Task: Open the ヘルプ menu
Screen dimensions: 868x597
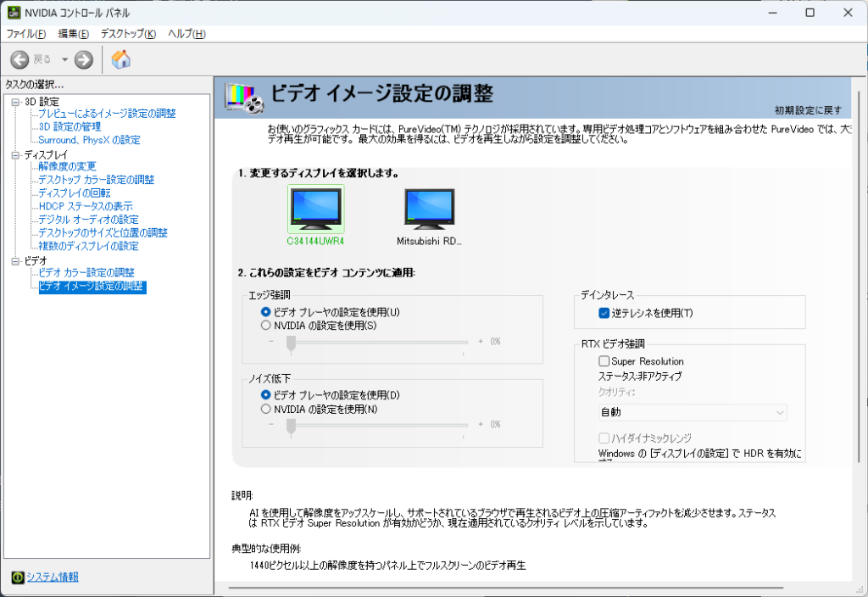Action: [188, 33]
